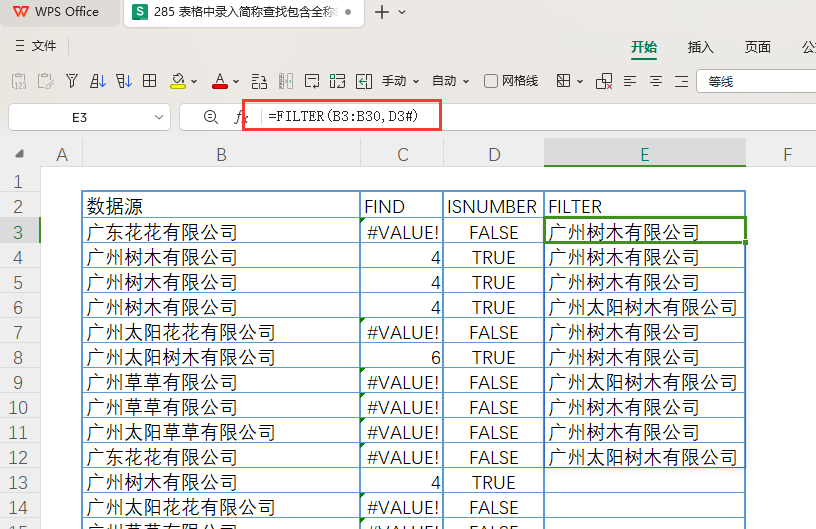Click the filter funnel icon
The height and width of the screenshot is (529, 816).
(72, 81)
